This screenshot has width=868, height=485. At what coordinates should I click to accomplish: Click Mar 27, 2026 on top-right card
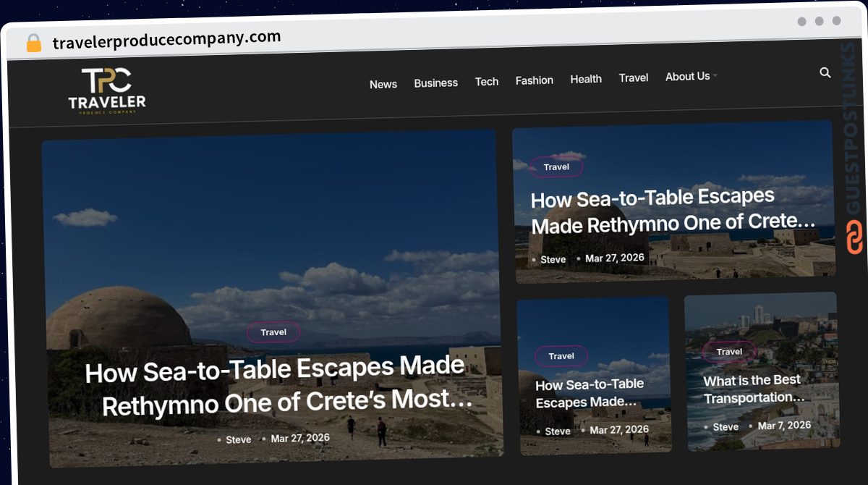point(615,258)
